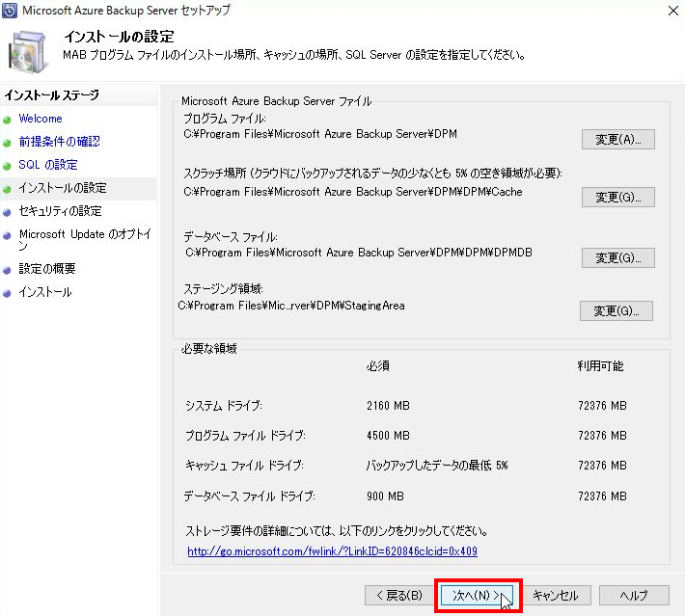
Task: Click green bullet next to SQL の設定
Action: click(7, 167)
